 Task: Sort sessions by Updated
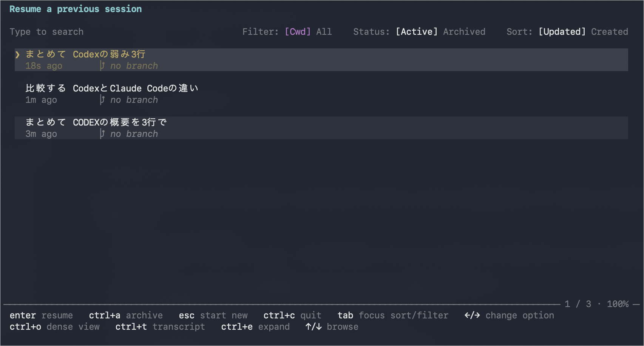[562, 32]
